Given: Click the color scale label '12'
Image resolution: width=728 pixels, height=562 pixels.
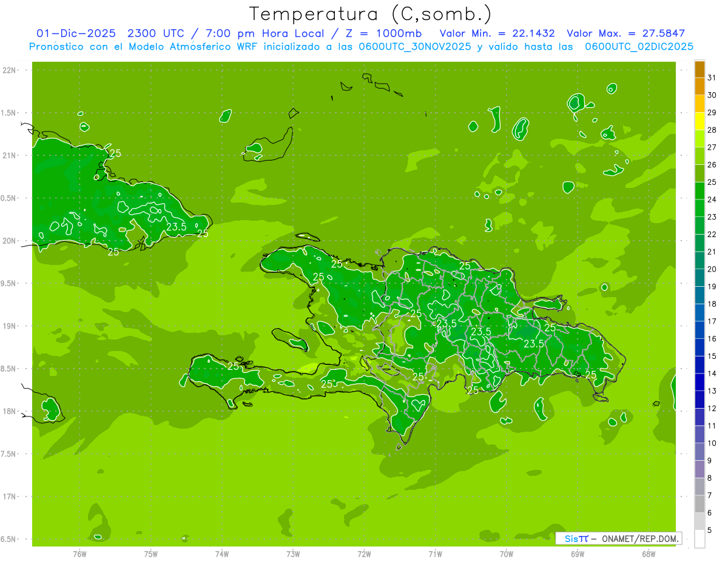Looking at the screenshot, I should (x=712, y=409).
